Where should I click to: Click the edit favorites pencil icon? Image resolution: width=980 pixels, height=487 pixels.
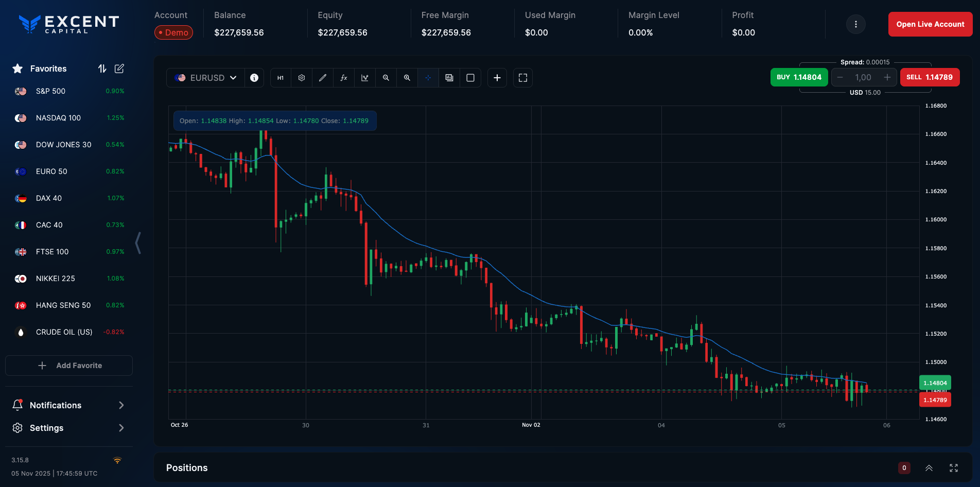[x=119, y=68]
